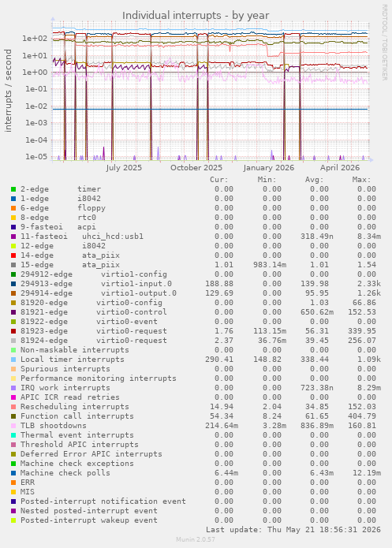
Task: Click the 'Max:' column header
Action: point(361,180)
